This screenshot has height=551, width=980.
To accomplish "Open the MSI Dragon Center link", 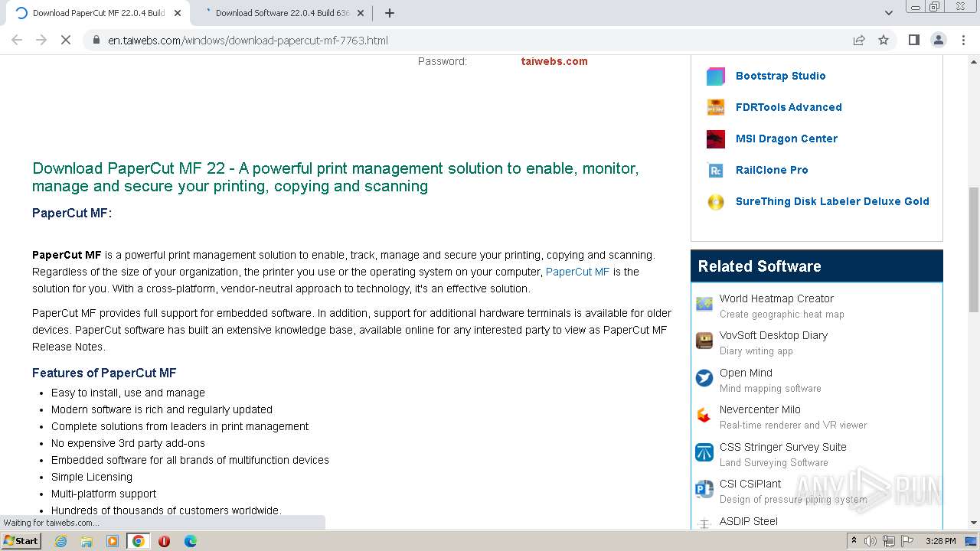I will [x=786, y=139].
